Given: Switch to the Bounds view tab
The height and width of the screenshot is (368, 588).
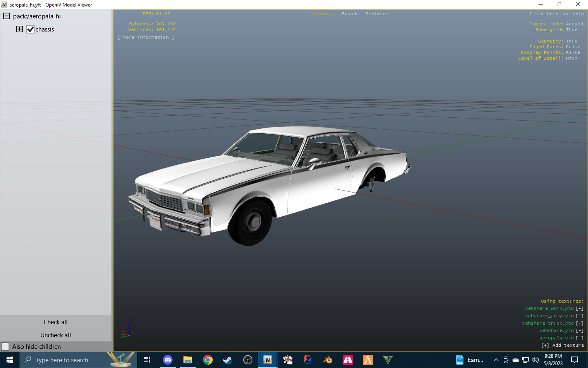Looking at the screenshot, I should (x=350, y=13).
